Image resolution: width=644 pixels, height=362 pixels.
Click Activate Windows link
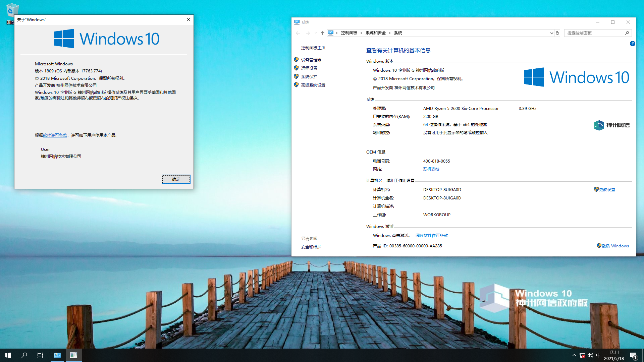coord(615,246)
